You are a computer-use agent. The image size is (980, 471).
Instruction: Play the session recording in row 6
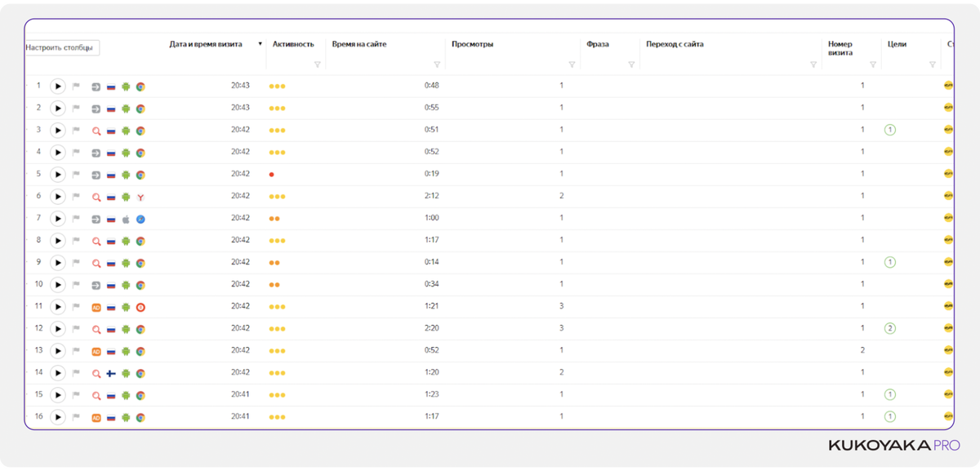point(57,196)
